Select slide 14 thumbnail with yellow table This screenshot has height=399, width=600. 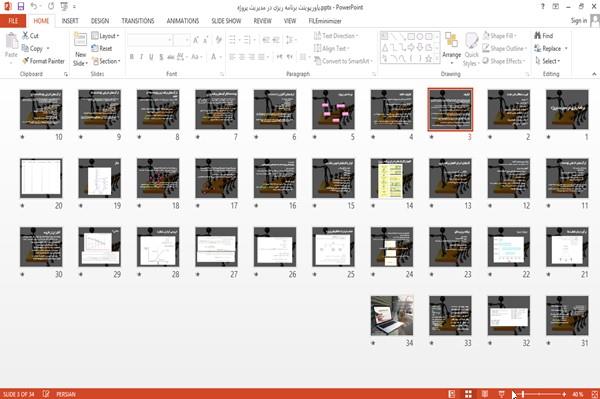tap(392, 178)
